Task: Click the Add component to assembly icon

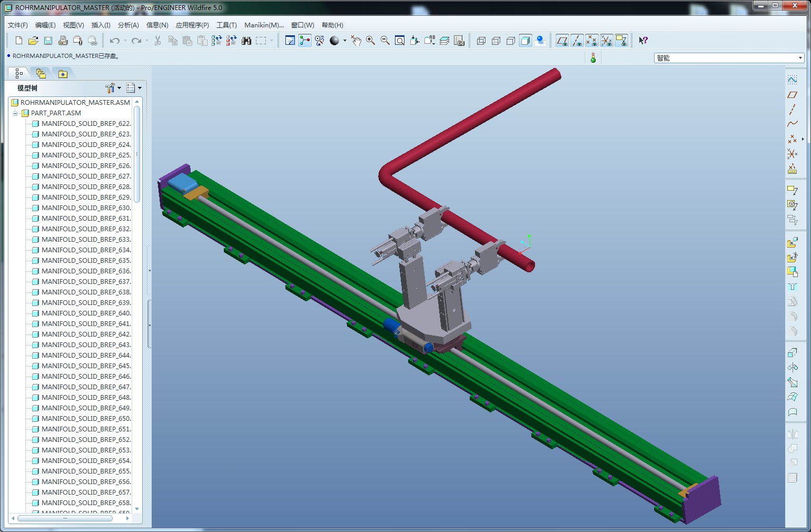Action: coord(793,243)
